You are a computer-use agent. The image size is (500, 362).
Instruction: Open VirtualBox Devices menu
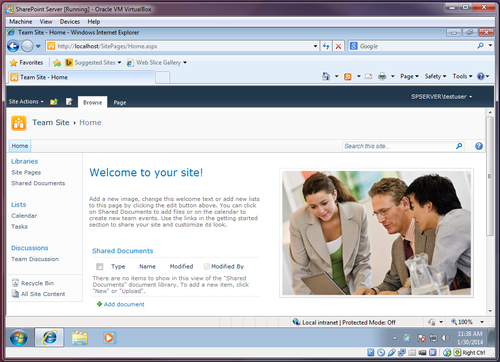[x=70, y=22]
